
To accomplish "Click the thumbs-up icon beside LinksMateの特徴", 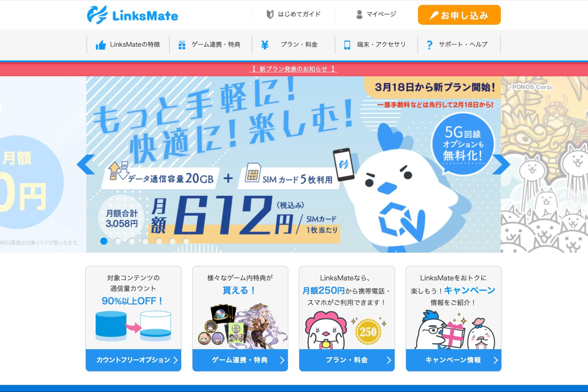I will coord(101,45).
